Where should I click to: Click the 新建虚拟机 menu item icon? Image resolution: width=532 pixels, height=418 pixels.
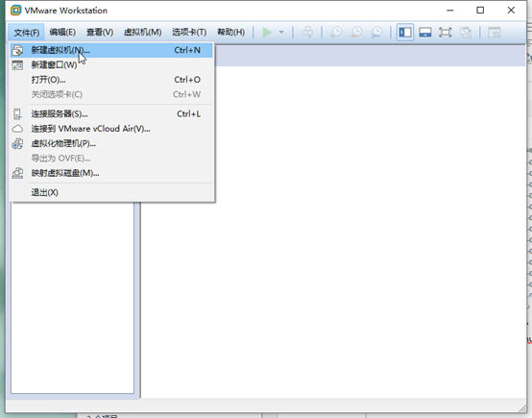17,50
